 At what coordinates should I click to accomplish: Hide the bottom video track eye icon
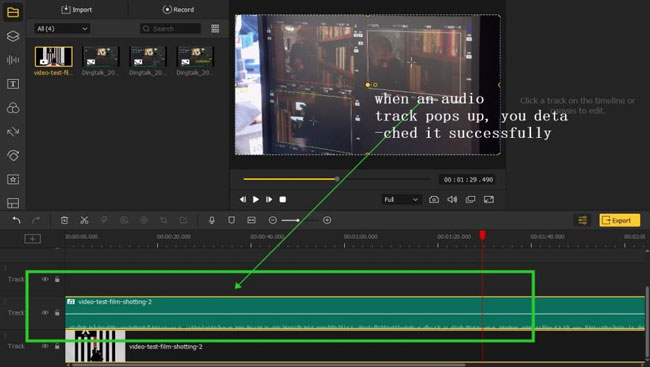(x=45, y=346)
